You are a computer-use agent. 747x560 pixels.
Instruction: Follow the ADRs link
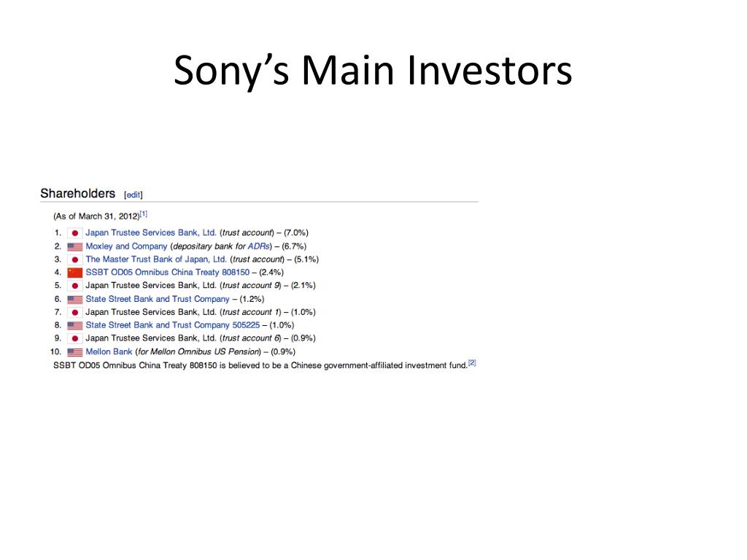[258, 246]
